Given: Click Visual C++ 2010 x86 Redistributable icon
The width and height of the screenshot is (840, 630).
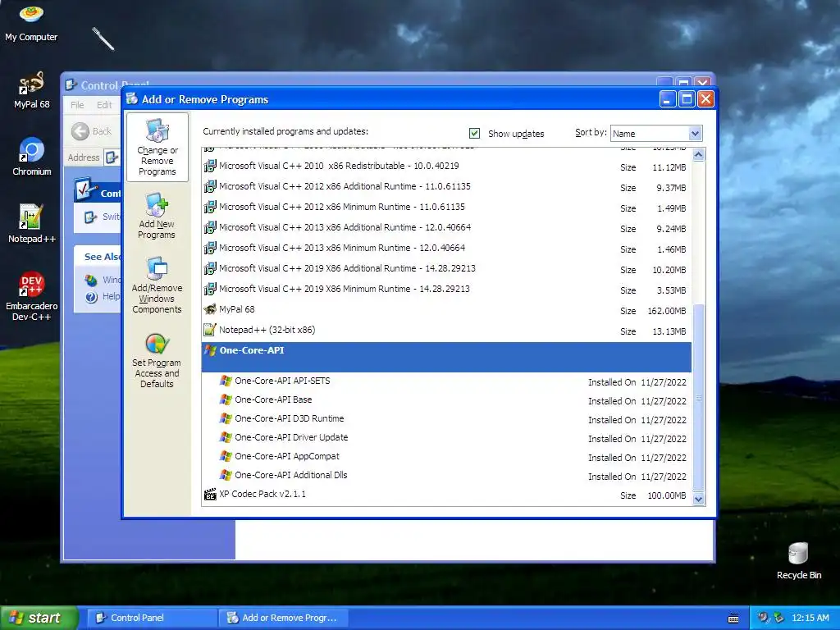Looking at the screenshot, I should (210, 166).
